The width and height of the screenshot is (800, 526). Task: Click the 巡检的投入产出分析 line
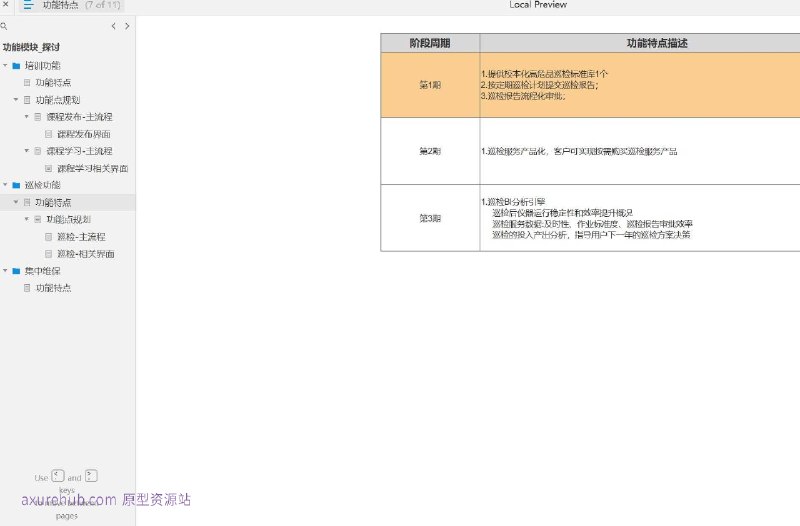(x=591, y=235)
